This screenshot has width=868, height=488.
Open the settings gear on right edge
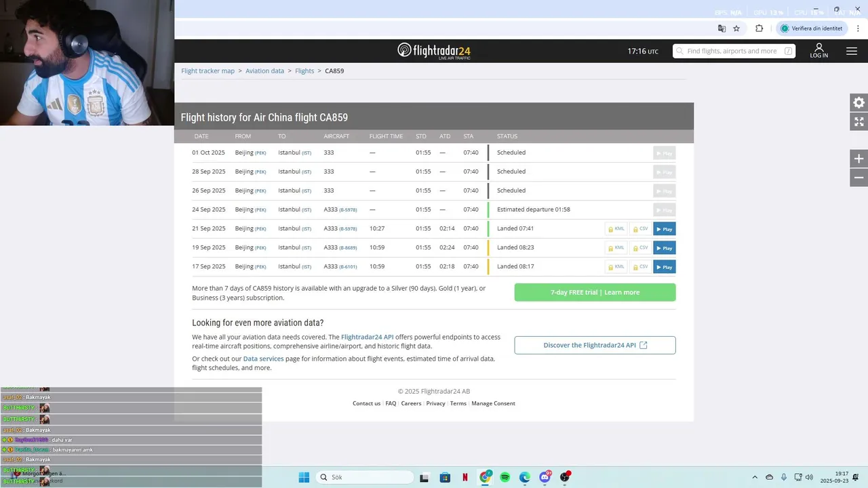pos(859,102)
